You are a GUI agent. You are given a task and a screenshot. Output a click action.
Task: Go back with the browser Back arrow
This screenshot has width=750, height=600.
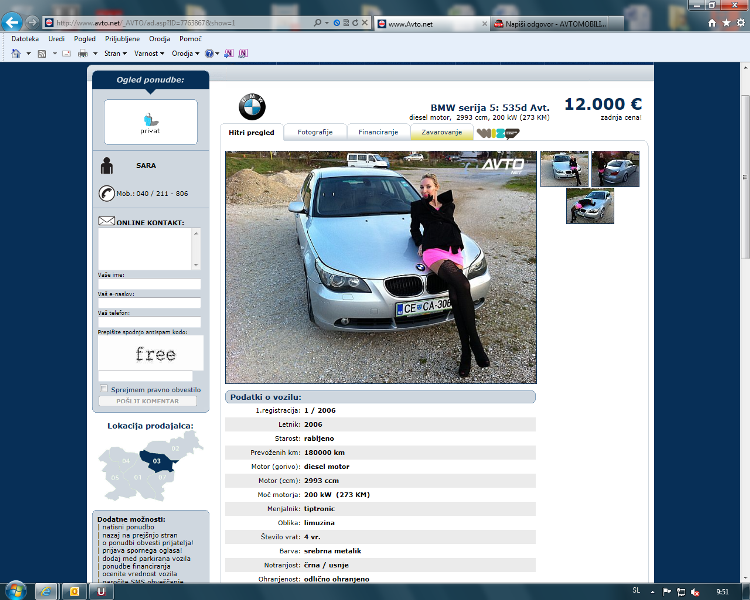[11, 22]
